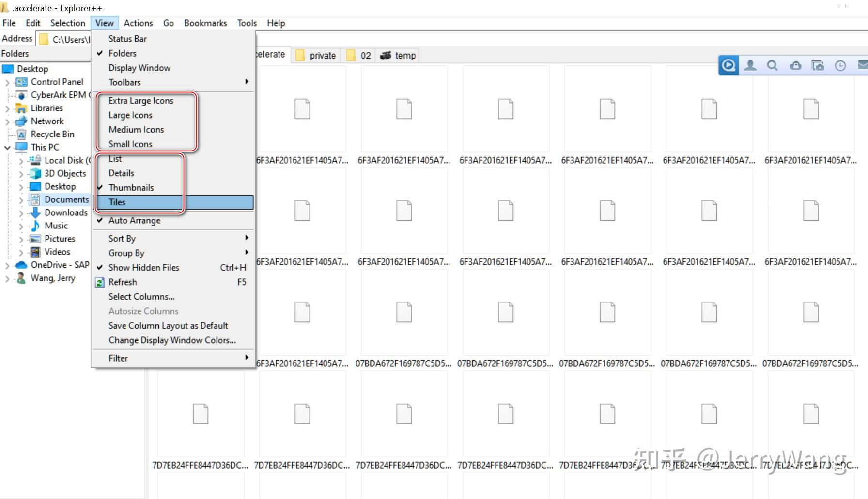Click the window capture icon in floating toolbar
The image size is (868, 499).
[x=818, y=65]
